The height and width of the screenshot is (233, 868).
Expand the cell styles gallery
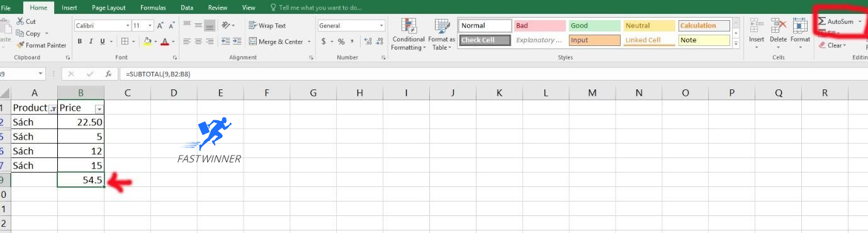[x=735, y=43]
